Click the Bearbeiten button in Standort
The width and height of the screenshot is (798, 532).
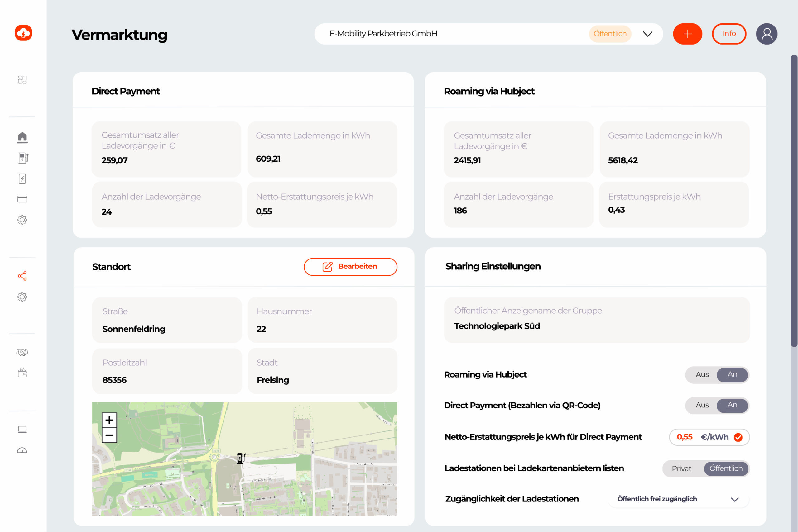350,267
